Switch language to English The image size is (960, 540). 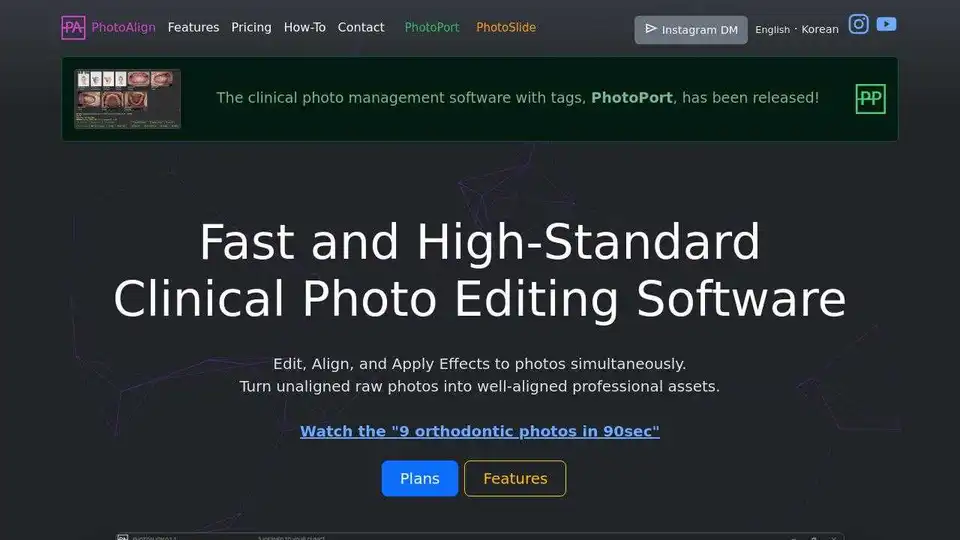pyautogui.click(x=772, y=29)
